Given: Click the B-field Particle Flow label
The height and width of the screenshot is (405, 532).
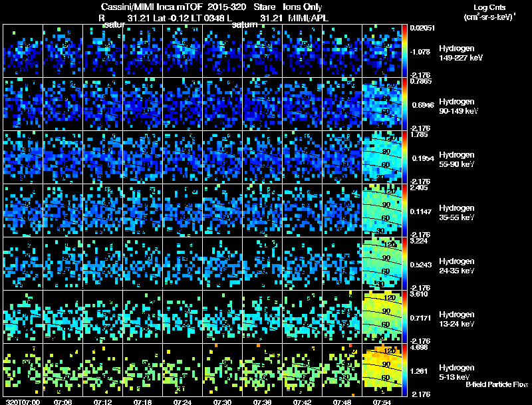Looking at the screenshot, I should 497,384.
